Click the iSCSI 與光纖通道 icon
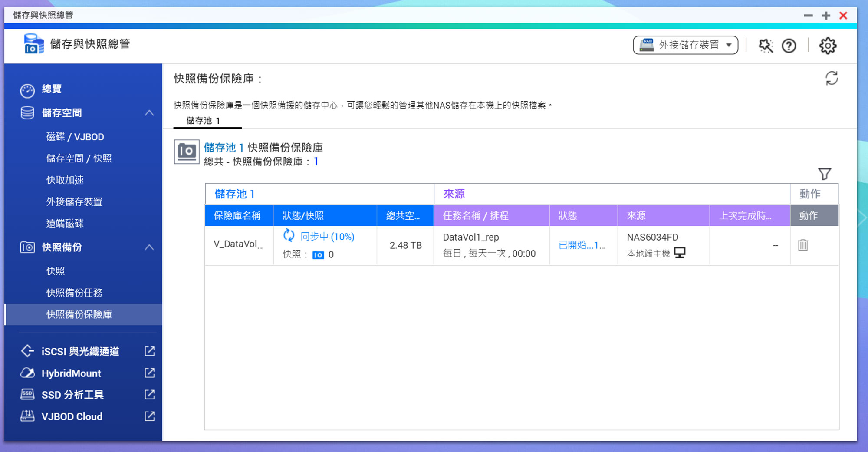 pyautogui.click(x=27, y=351)
